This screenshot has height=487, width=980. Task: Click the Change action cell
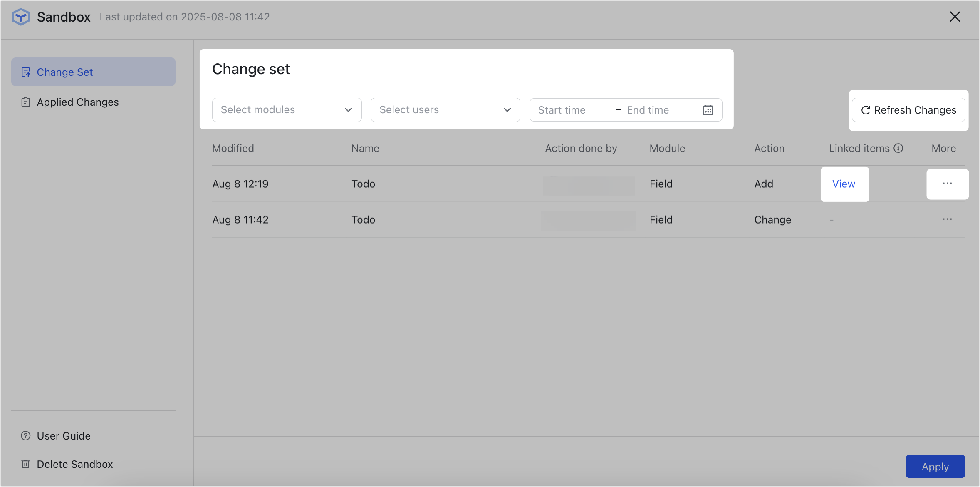pos(773,220)
